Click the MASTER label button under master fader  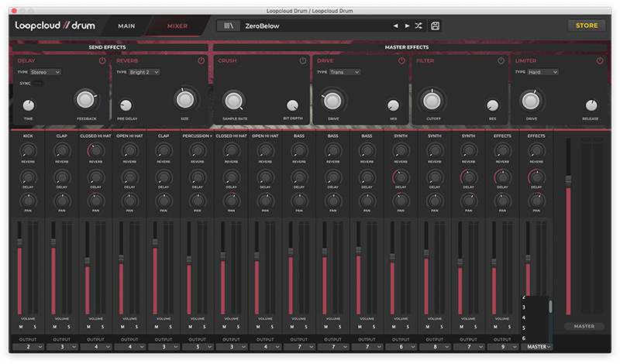(584, 326)
